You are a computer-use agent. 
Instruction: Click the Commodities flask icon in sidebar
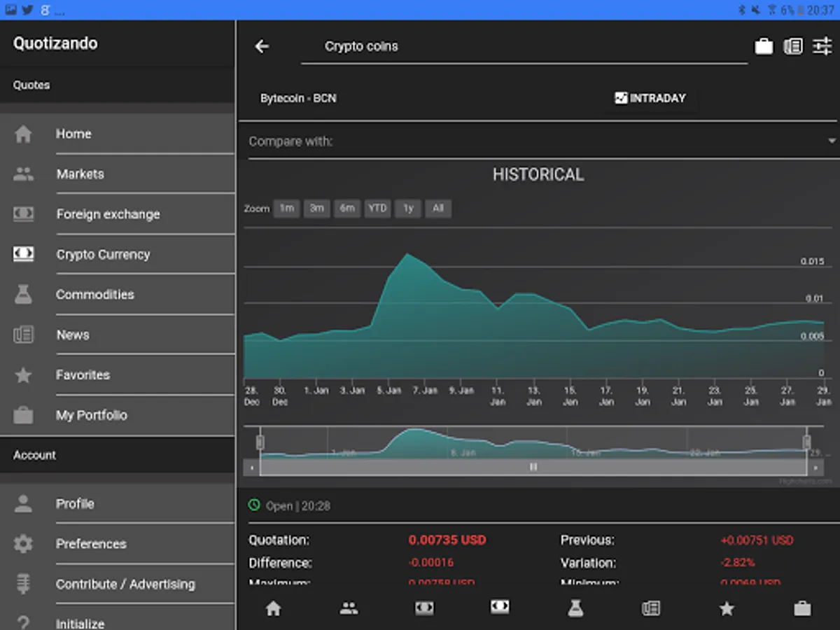23,295
